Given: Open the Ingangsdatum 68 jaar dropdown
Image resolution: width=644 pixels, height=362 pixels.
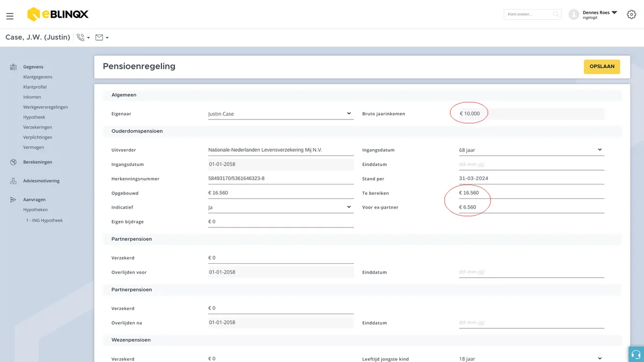Looking at the screenshot, I should [x=531, y=150].
